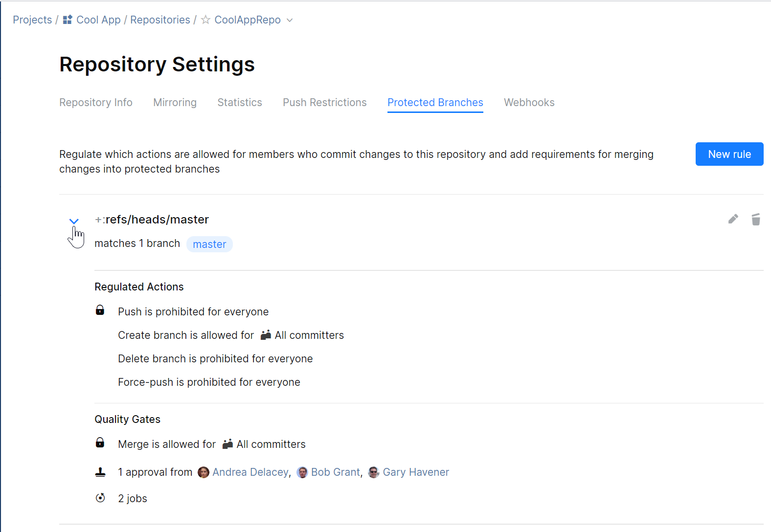This screenshot has height=532, width=771.
Task: Open the Webhooks tab
Action: [x=529, y=103]
